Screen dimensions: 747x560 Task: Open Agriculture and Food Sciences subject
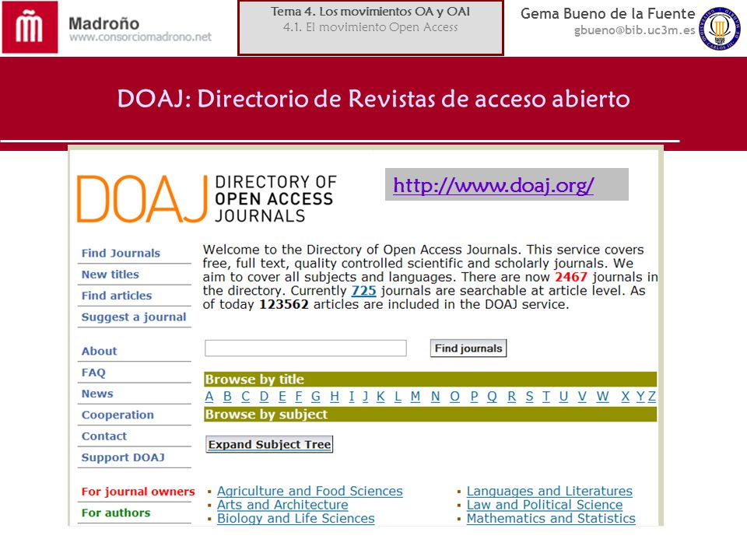310,491
